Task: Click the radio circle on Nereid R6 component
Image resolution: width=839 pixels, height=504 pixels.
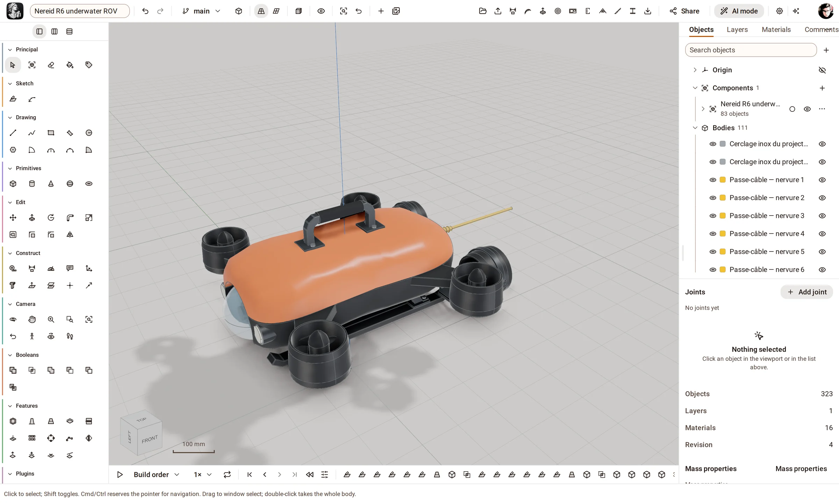Action: tap(792, 109)
